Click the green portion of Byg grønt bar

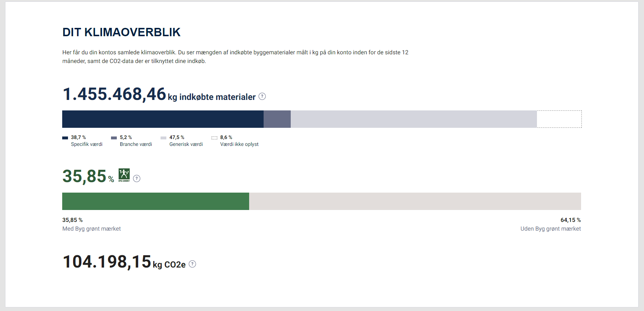coord(155,201)
